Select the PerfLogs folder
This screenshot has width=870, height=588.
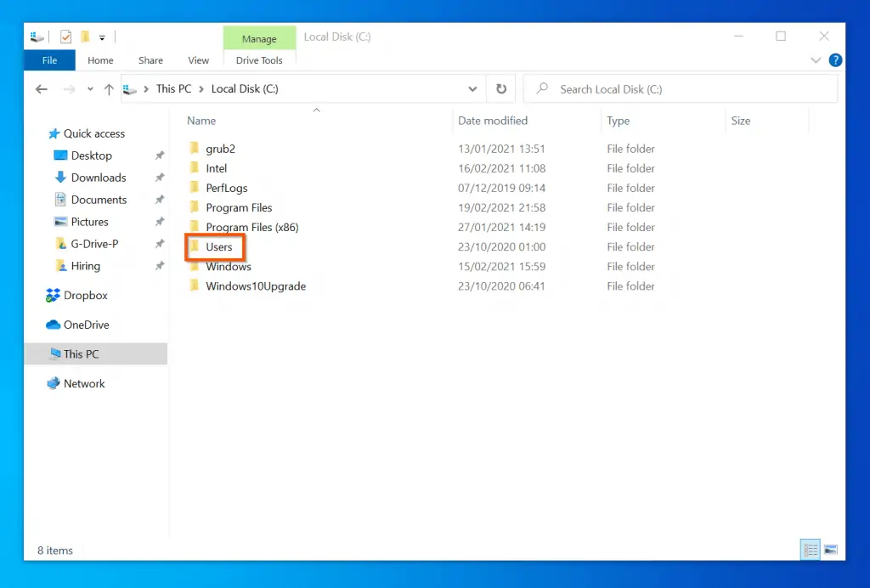pos(226,188)
